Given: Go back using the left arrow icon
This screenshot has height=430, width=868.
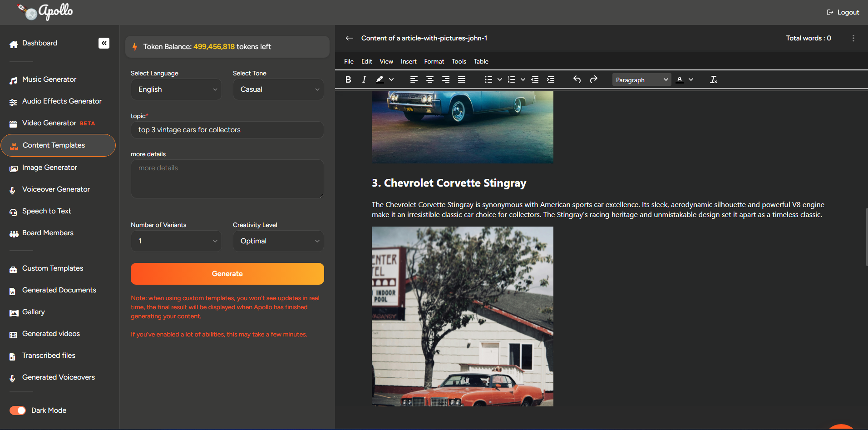Looking at the screenshot, I should click(349, 38).
